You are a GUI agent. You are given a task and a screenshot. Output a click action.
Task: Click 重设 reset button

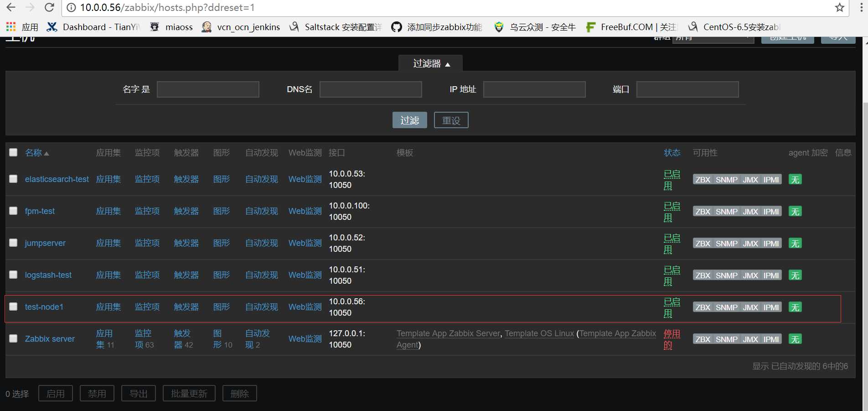[x=451, y=120]
